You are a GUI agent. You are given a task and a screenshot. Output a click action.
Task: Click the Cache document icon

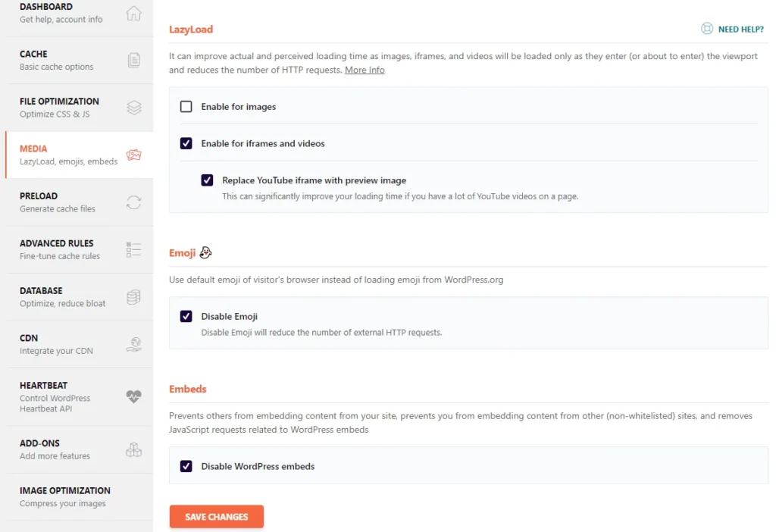[x=133, y=61]
